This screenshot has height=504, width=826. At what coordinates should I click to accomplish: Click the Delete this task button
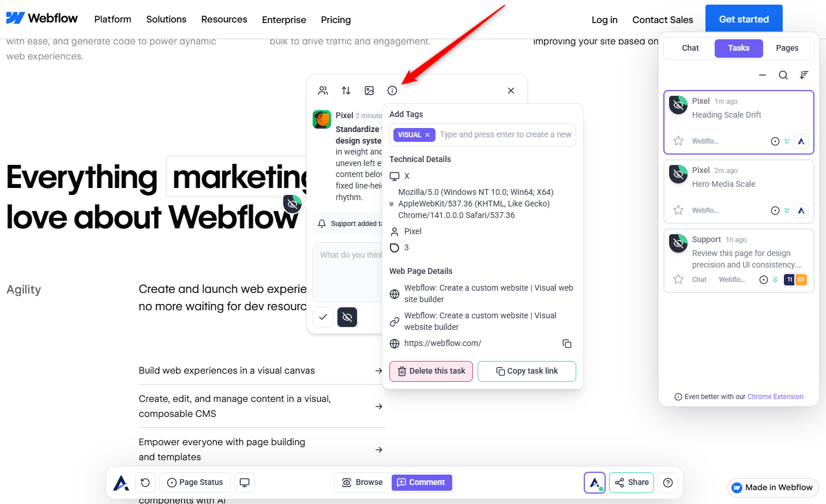tap(431, 371)
